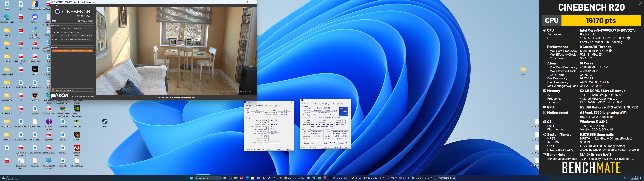Image resolution: width=644 pixels, height=181 pixels.
Task: Switch to SPD tab in the left CPU-Z window
Action: (x=266, y=106)
